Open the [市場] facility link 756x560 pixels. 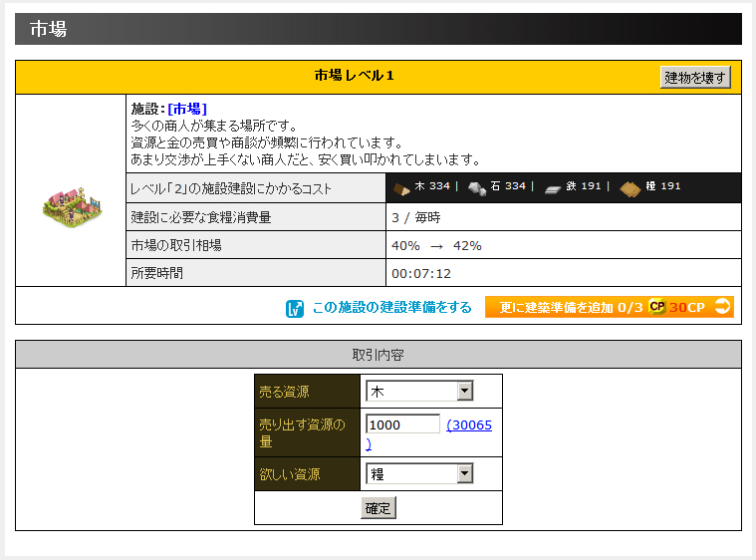187,109
